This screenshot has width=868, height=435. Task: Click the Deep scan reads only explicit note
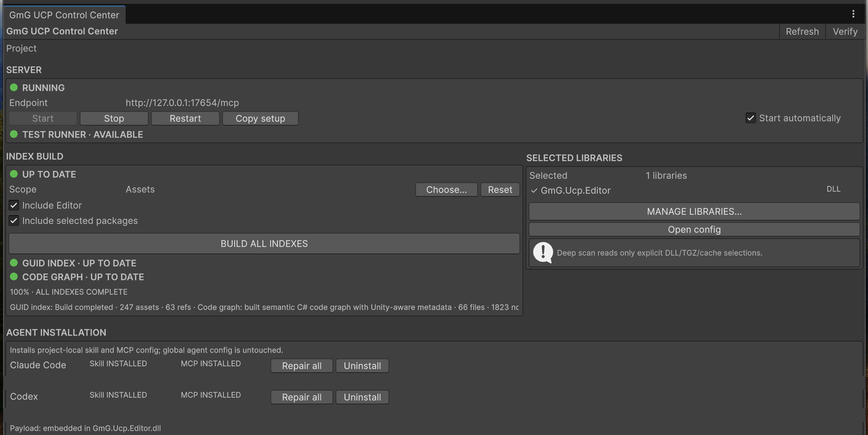click(x=660, y=253)
